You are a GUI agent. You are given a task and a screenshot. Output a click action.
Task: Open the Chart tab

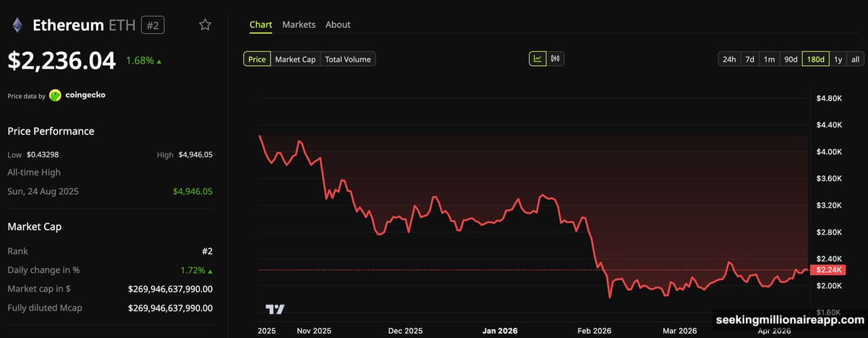pyautogui.click(x=260, y=25)
